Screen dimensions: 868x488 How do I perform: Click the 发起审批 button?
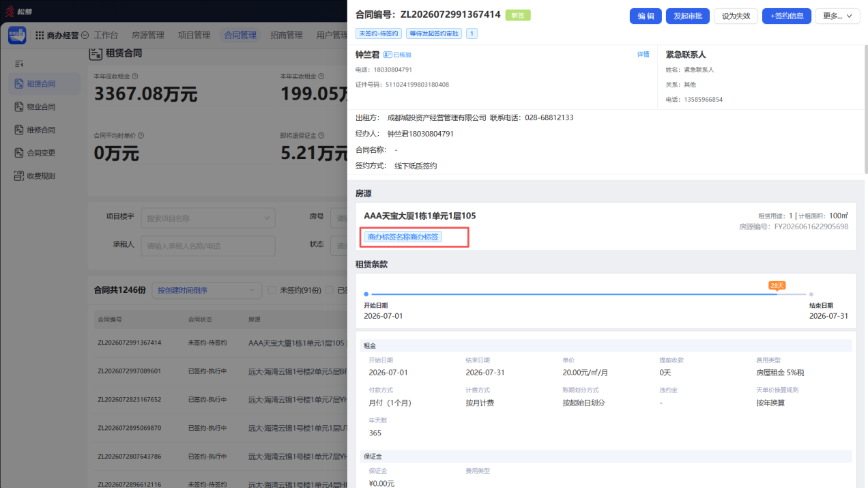click(688, 16)
